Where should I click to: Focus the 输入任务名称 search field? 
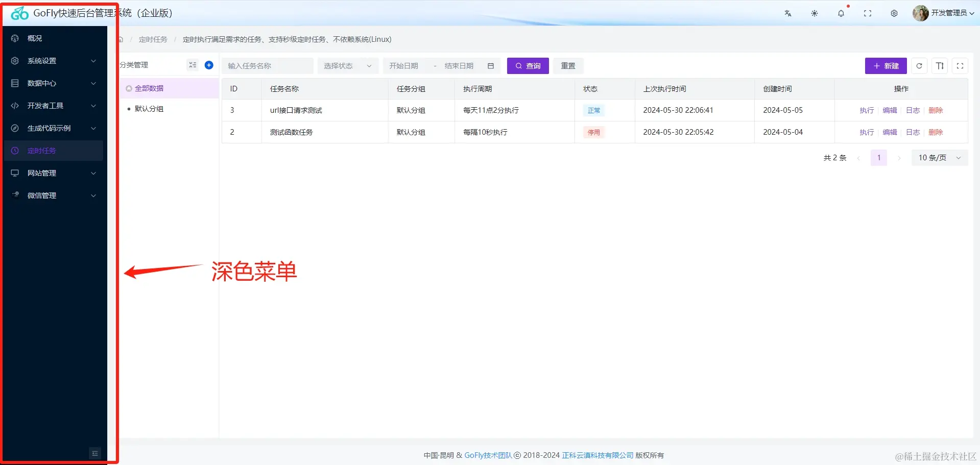pyautogui.click(x=268, y=66)
